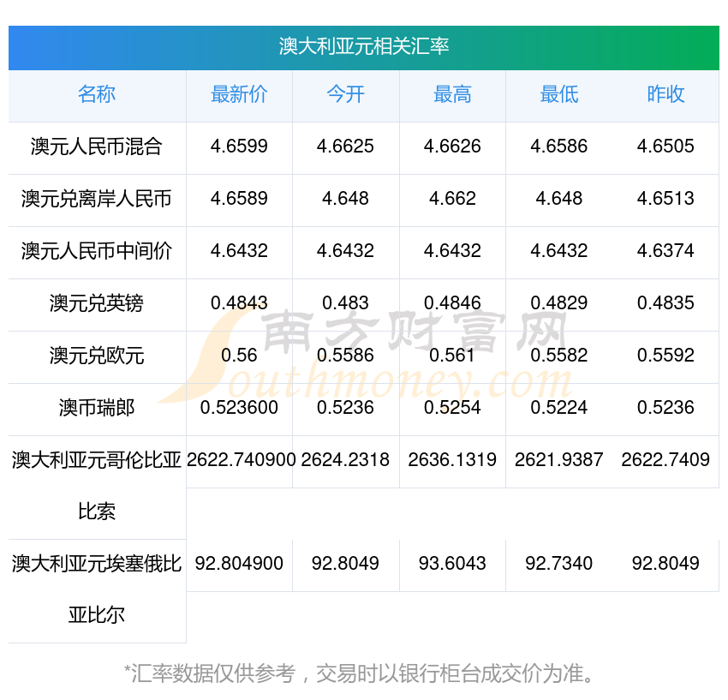
Task: Select the 澳币瑞郎 row name
Action: click(x=97, y=408)
